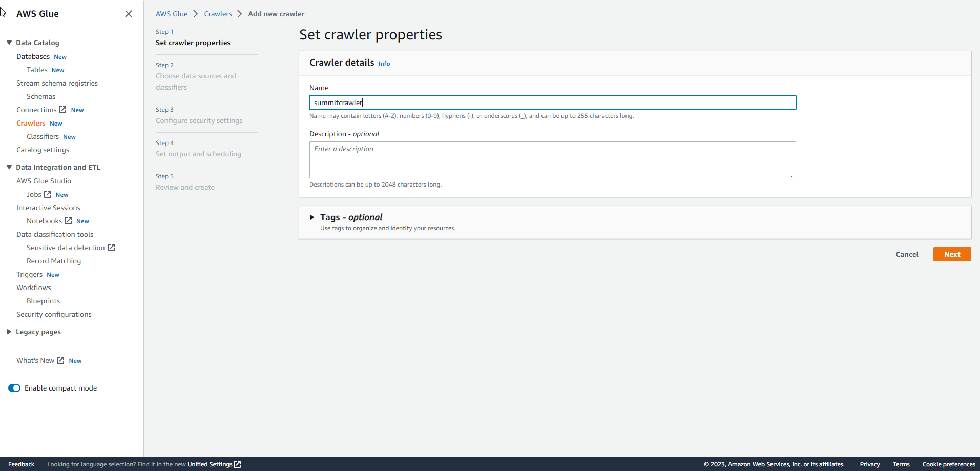Click the Cancel button
This screenshot has width=980, height=471.
(x=907, y=254)
